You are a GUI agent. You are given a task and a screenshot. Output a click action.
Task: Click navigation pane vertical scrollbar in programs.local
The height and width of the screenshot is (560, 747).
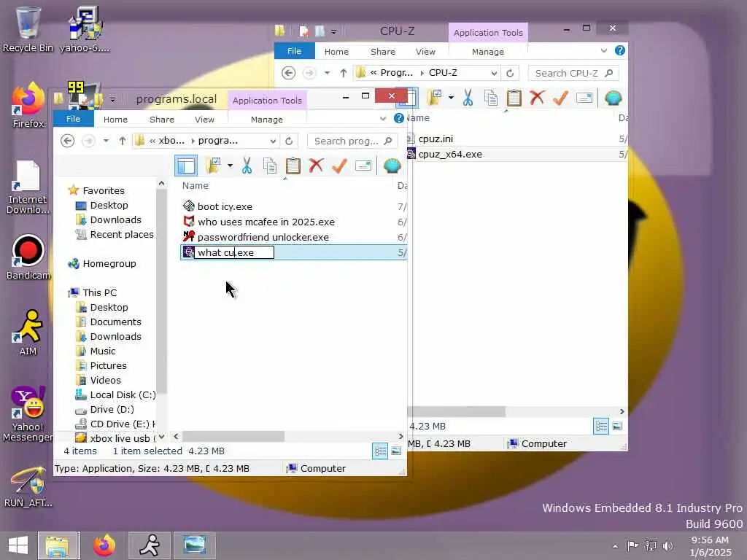point(161,290)
